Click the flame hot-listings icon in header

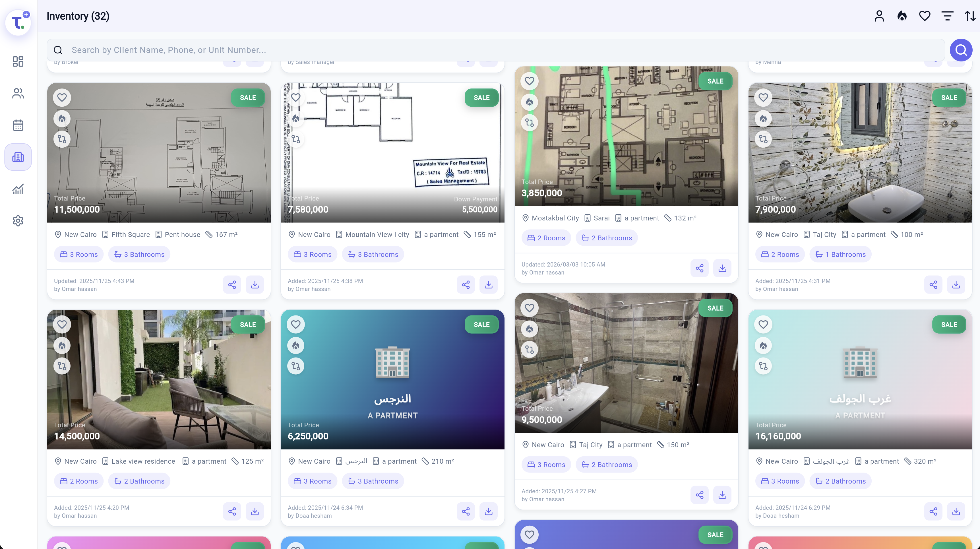pos(902,16)
